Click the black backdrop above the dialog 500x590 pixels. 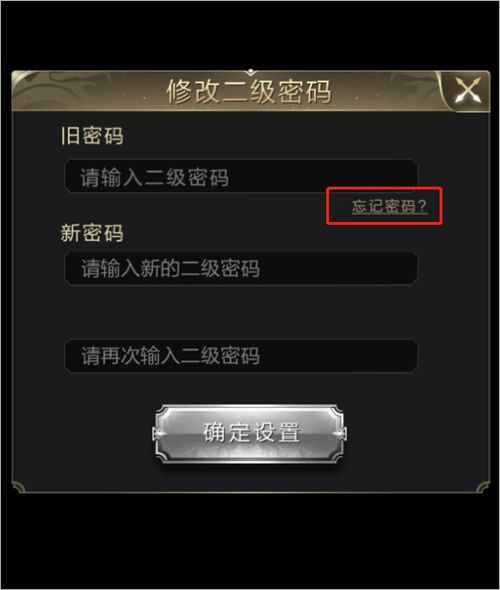250,35
